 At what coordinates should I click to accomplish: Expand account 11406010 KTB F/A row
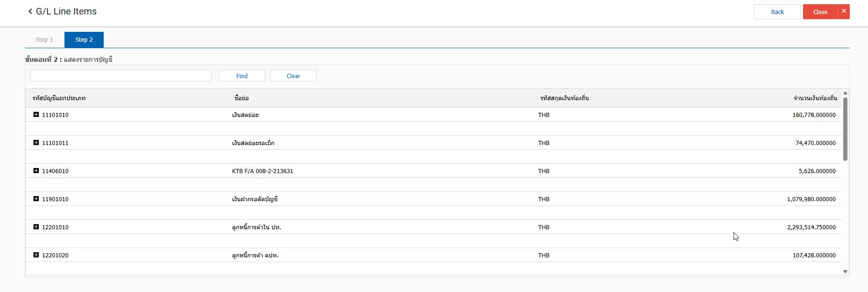click(x=36, y=171)
